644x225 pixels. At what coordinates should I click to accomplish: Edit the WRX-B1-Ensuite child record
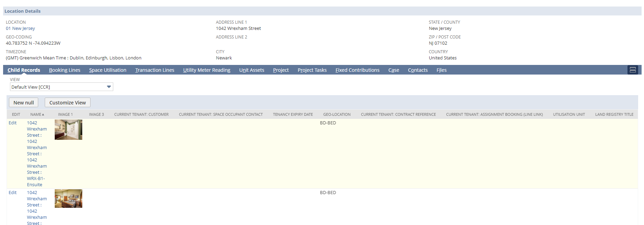pyautogui.click(x=13, y=123)
